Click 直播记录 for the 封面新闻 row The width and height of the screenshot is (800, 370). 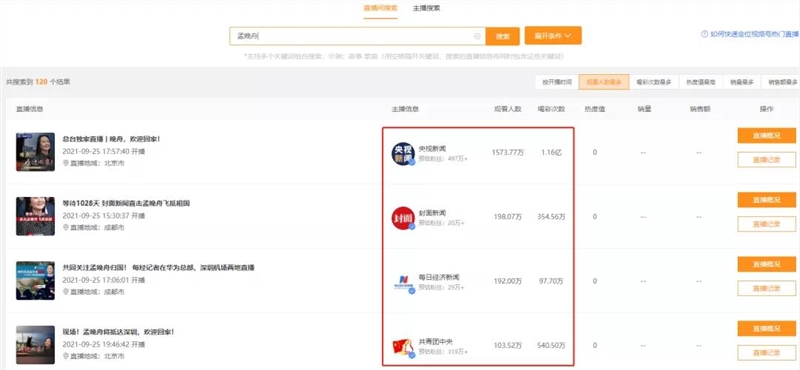pyautogui.click(x=766, y=224)
